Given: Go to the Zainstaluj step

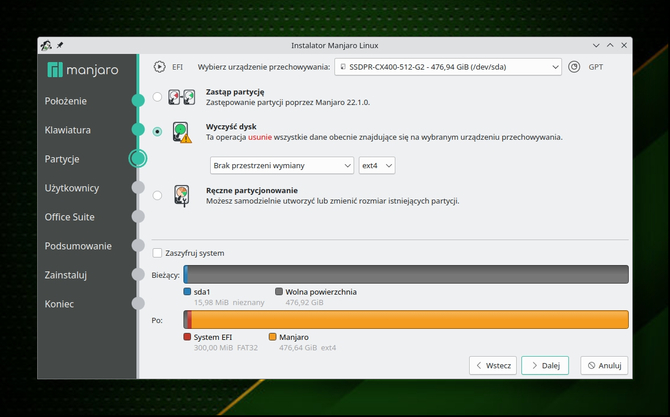Looking at the screenshot, I should 66,275.
